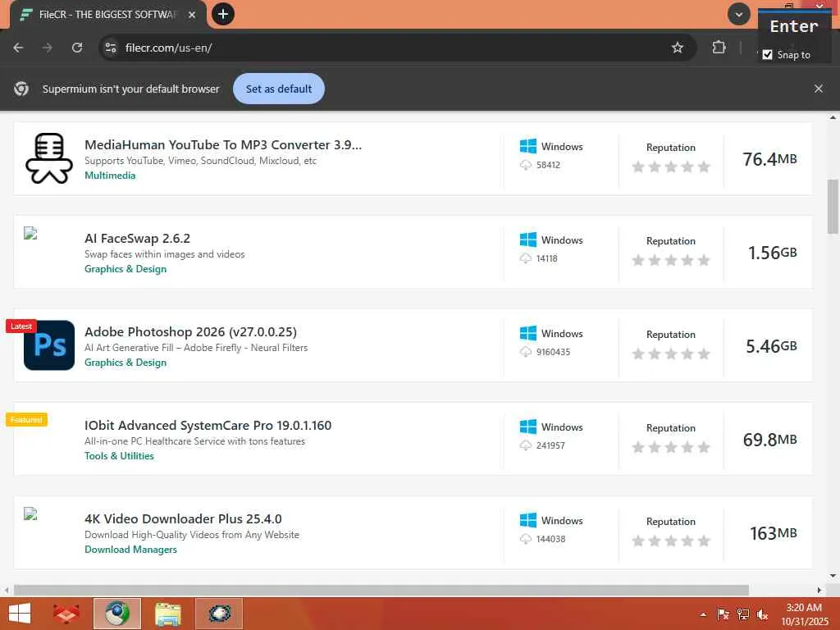Screen dimensions: 840x630
Task: Open site information icon in address bar
Action: [x=111, y=48]
